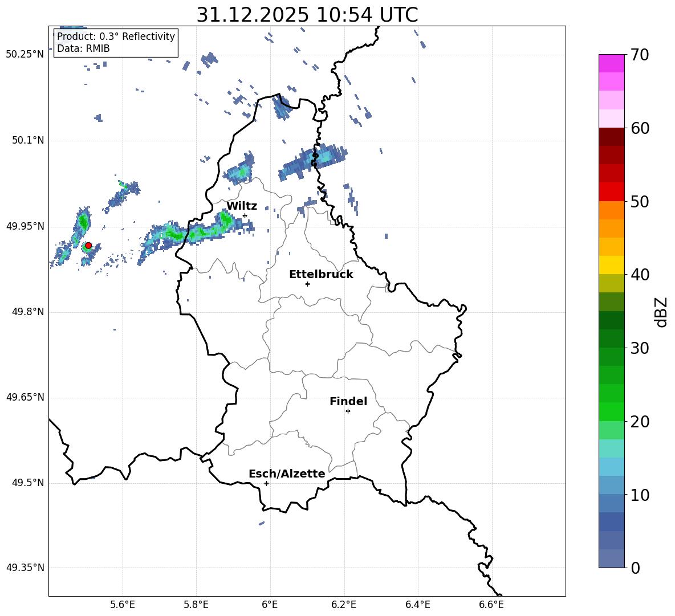Screen dimensions: 675x616
Task: Click the Ettelbruck station cross marker
Action: [x=307, y=284]
